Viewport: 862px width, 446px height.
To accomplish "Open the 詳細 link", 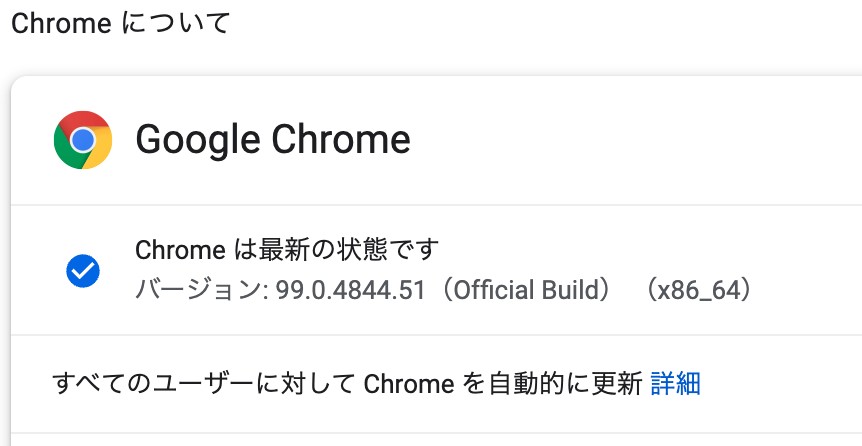I will coord(676,384).
